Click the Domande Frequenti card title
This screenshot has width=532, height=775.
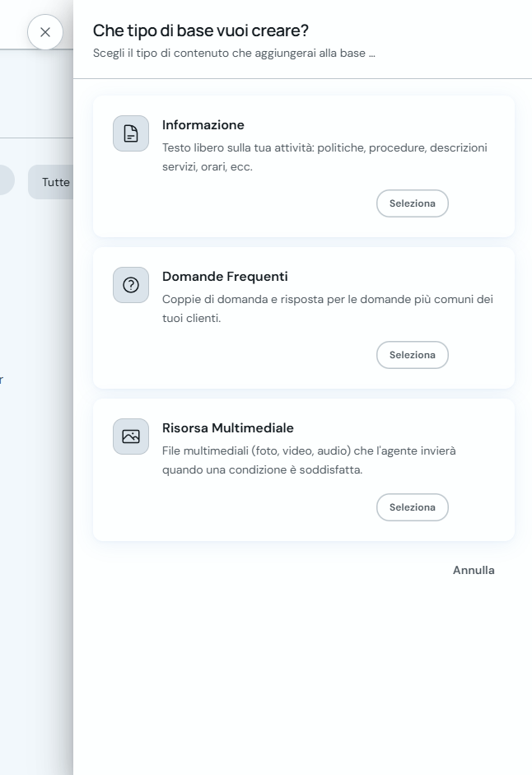225,276
